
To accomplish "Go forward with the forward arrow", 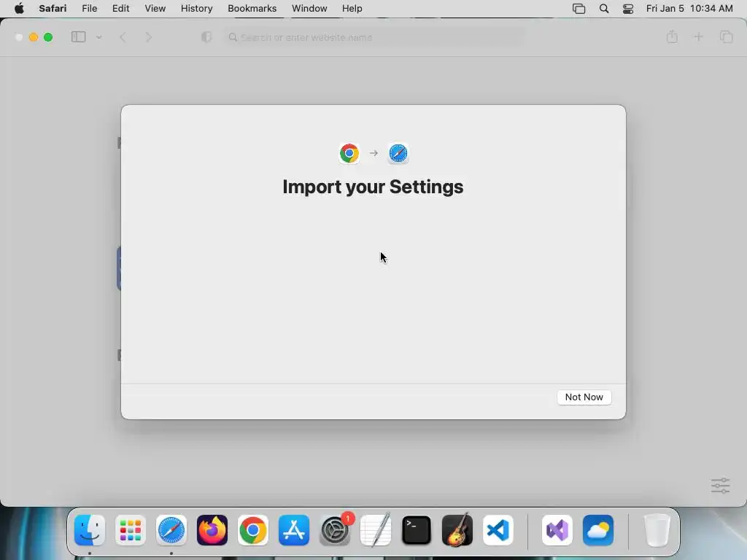I will coord(149,37).
